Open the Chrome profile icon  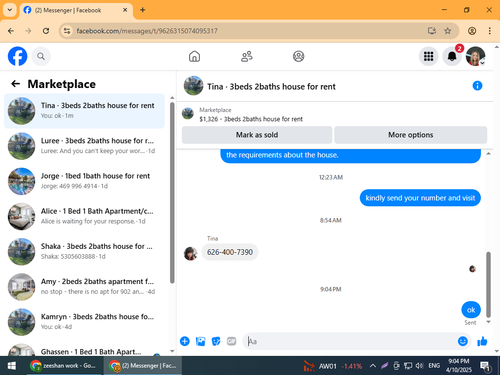[472, 31]
